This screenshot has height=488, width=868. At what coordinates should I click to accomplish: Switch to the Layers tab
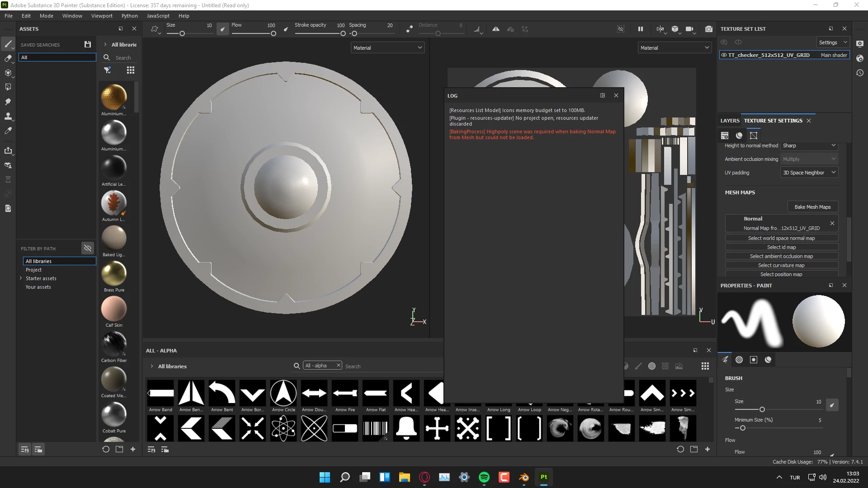point(730,121)
